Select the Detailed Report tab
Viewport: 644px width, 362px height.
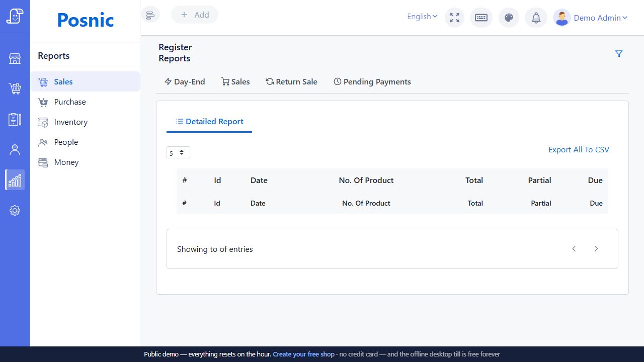click(209, 121)
